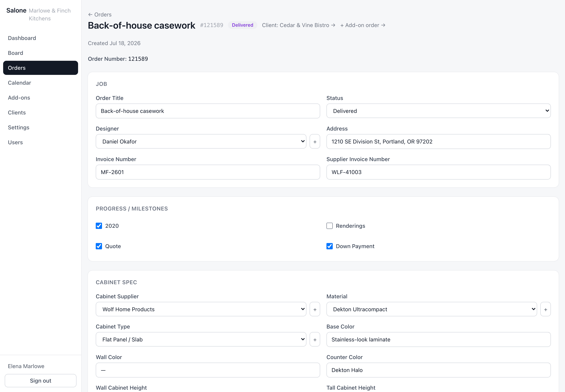Add a new cabinet supplier plus button
The image size is (565, 392).
[315, 309]
